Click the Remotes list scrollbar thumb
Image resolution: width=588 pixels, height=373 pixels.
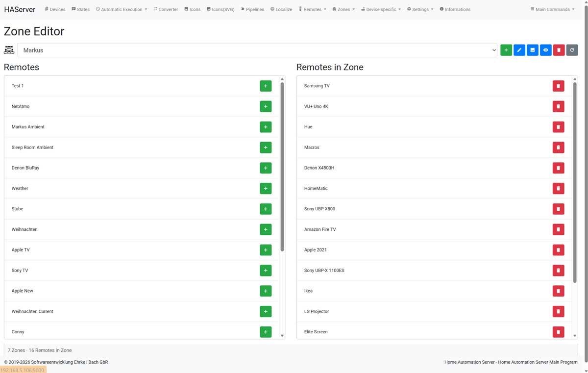coord(282,167)
